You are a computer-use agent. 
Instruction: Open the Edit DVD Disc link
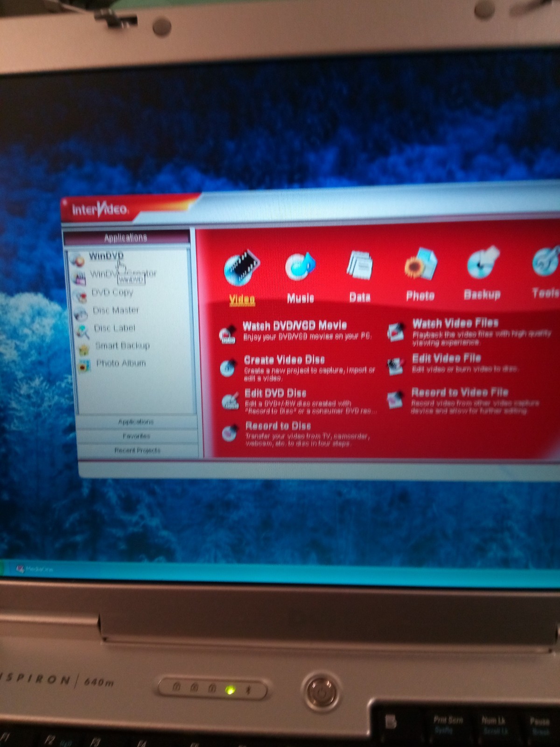tap(275, 393)
